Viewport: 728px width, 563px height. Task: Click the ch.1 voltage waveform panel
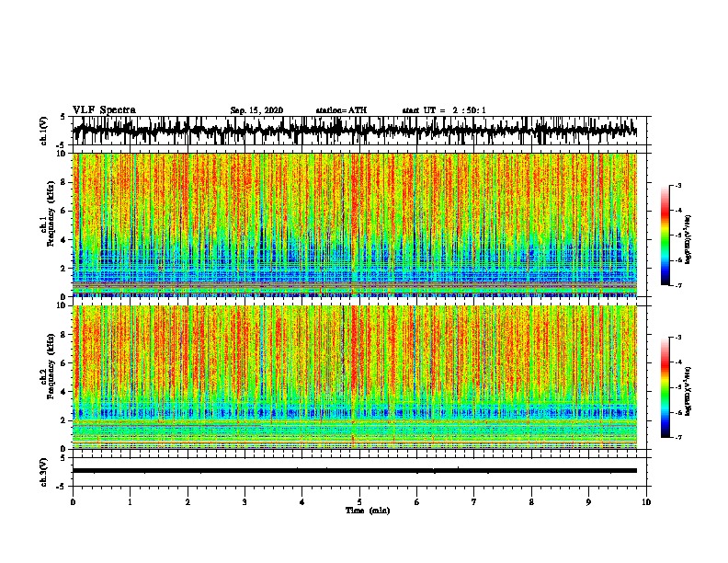click(358, 131)
